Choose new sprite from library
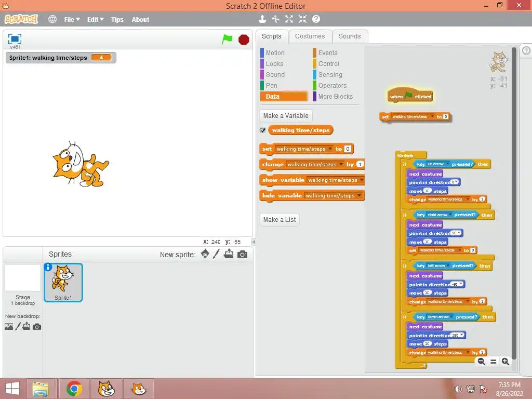 205,254
